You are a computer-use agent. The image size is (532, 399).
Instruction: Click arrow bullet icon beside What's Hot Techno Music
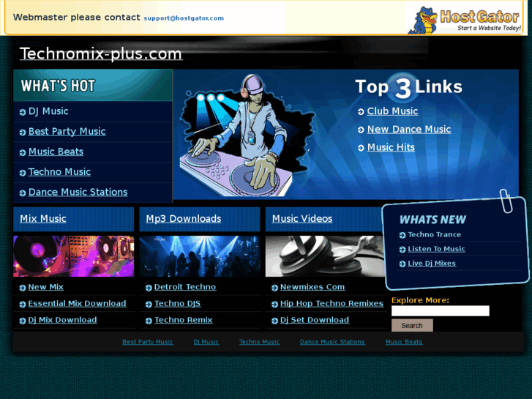(23, 173)
